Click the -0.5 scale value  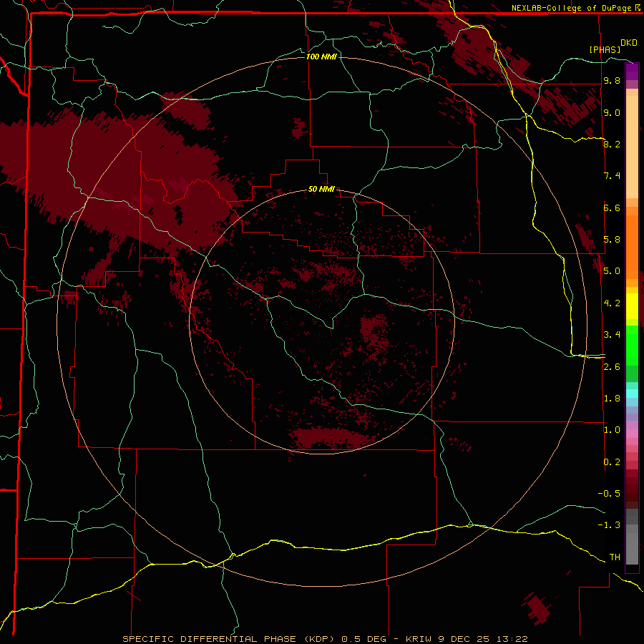tap(609, 493)
